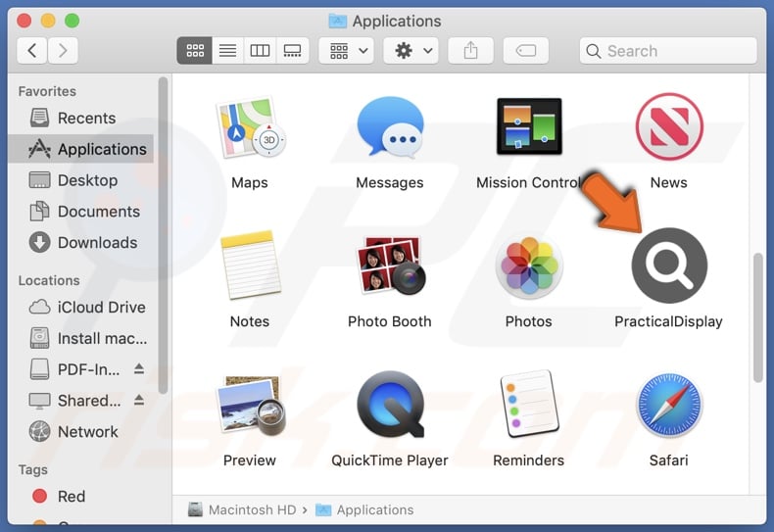The height and width of the screenshot is (532, 774).
Task: Click the Favorites section header
Action: pyautogui.click(x=47, y=91)
